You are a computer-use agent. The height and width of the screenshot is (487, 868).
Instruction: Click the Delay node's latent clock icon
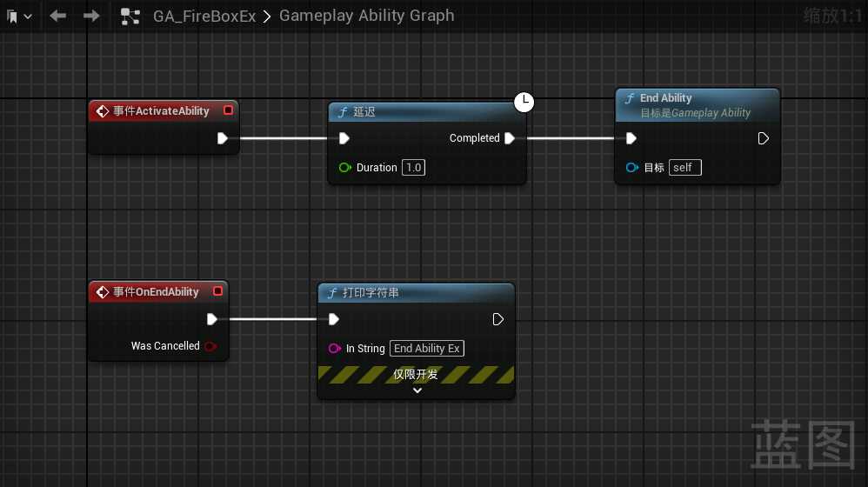[x=524, y=103]
